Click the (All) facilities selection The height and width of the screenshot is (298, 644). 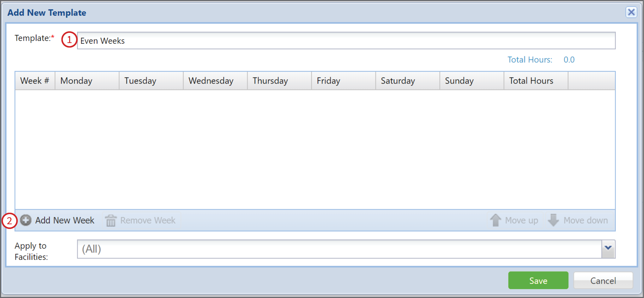91,249
